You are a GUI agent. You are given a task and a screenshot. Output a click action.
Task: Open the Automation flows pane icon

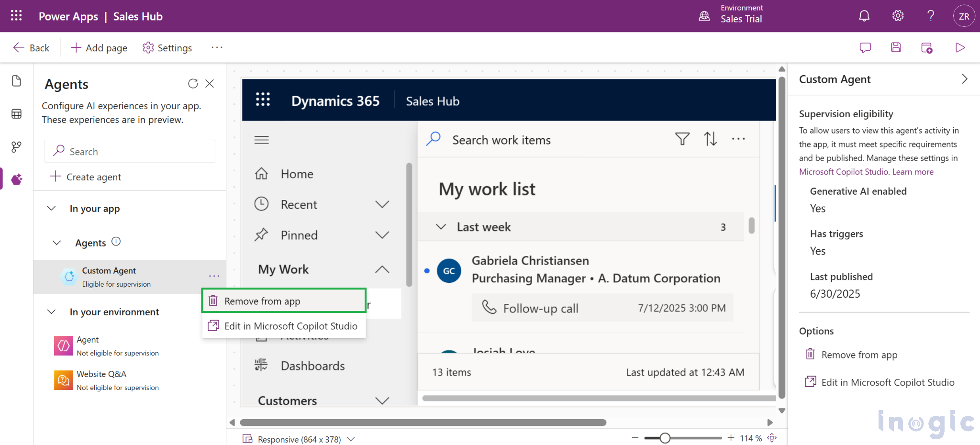point(17,146)
